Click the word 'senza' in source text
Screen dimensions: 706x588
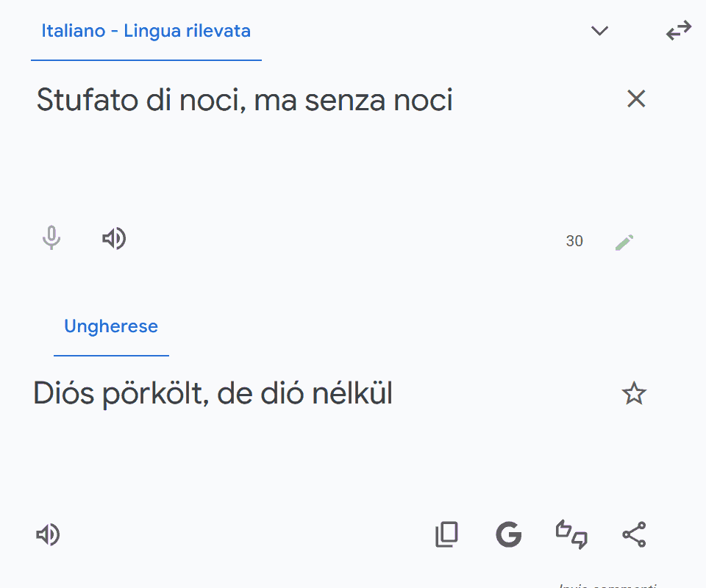click(x=340, y=101)
